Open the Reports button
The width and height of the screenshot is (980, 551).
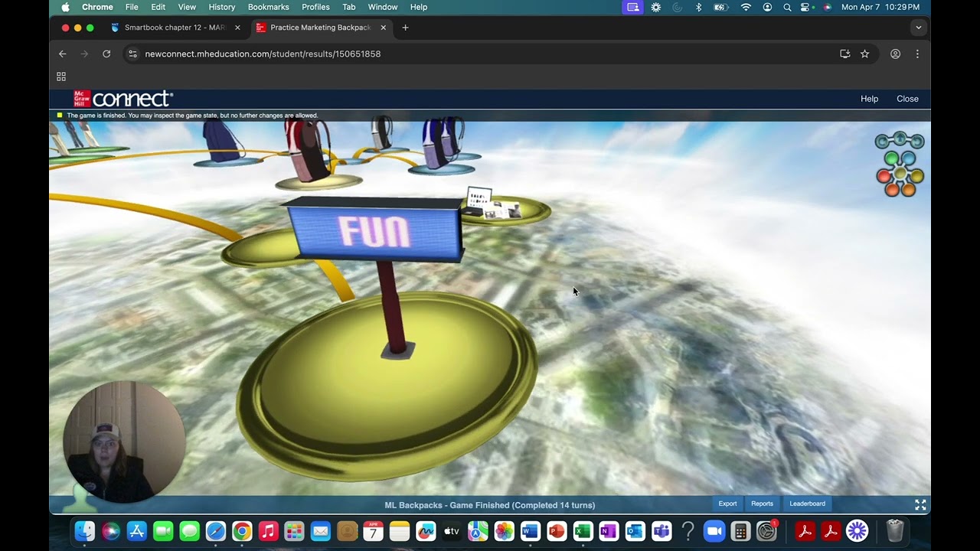pyautogui.click(x=762, y=504)
